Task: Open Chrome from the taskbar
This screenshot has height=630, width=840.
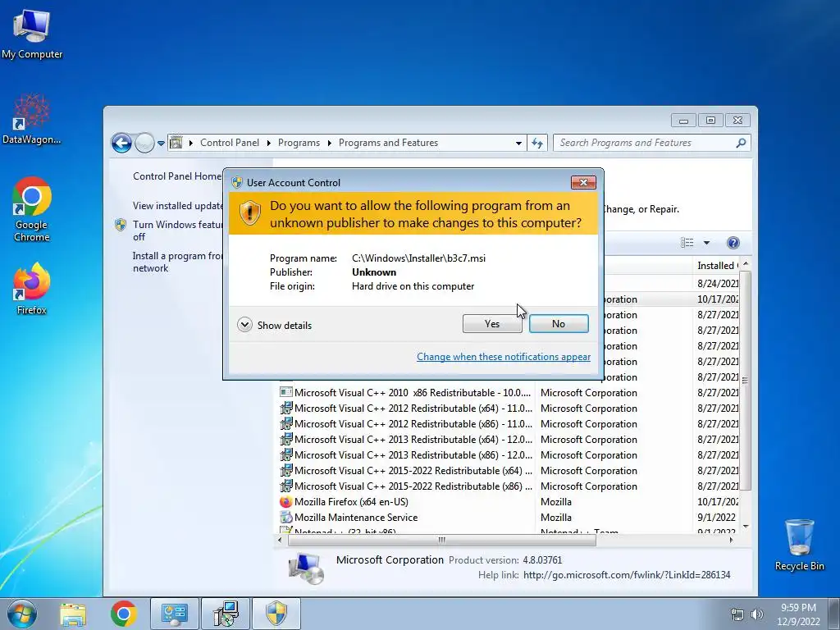Action: (124, 614)
